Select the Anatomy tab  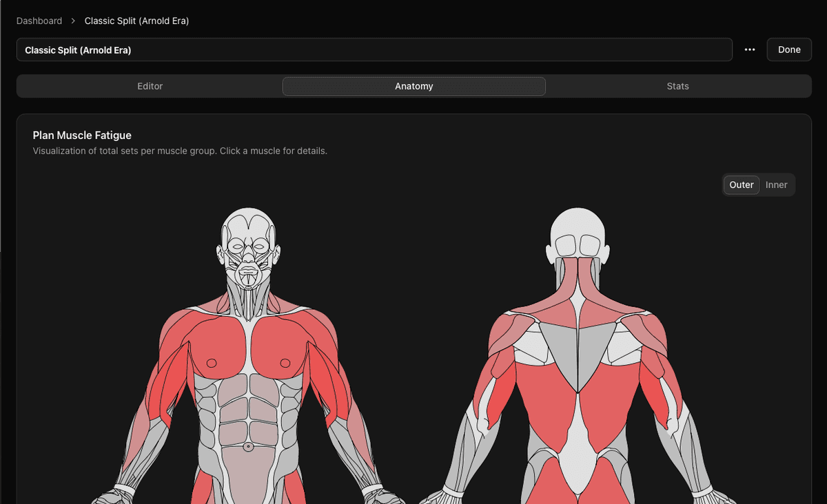pyautogui.click(x=413, y=86)
